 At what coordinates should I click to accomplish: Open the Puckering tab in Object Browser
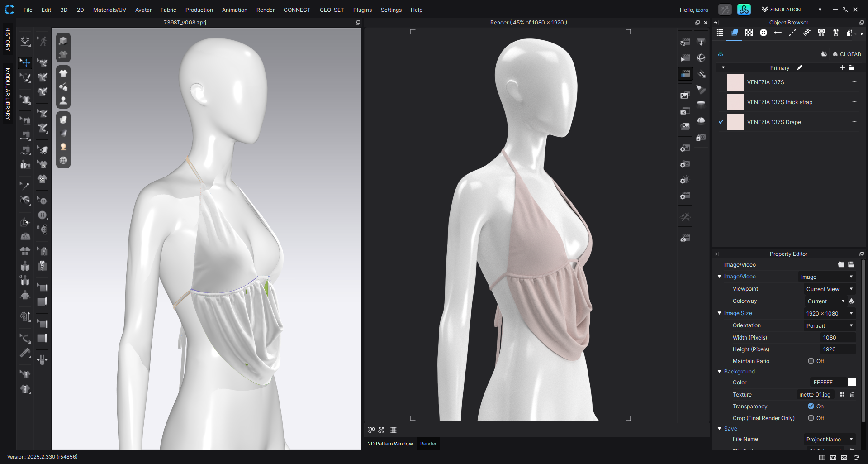[x=807, y=33]
